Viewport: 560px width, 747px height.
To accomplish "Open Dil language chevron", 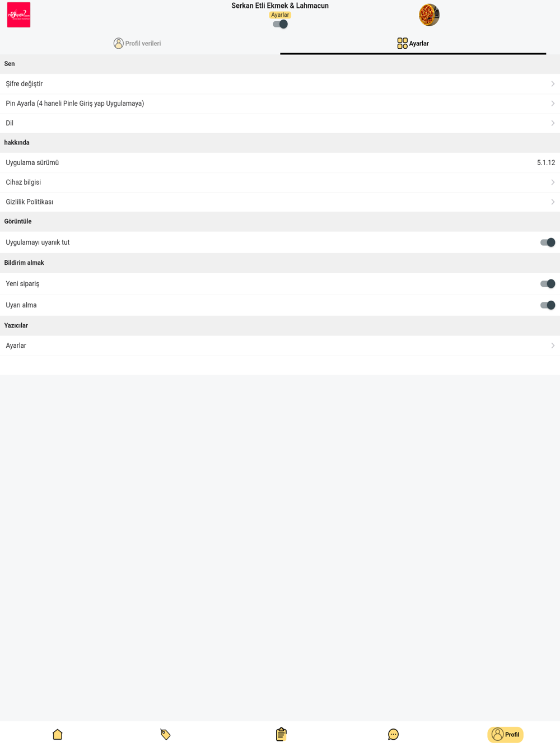I will [553, 123].
